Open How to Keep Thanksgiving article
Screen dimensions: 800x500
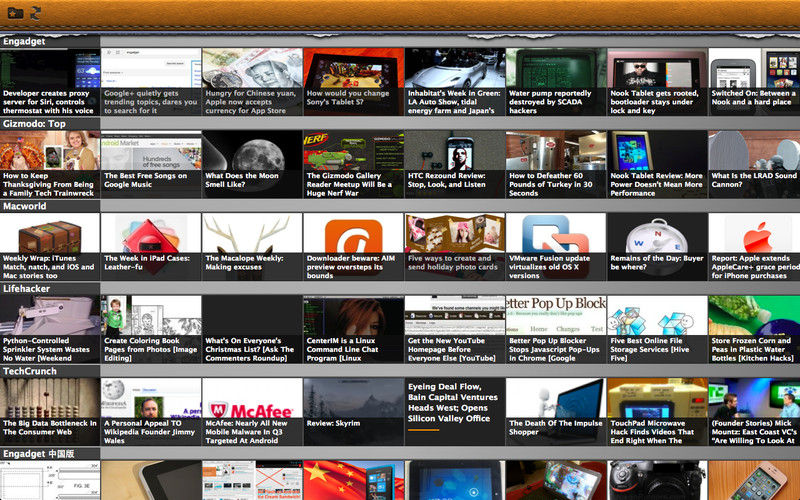click(50, 164)
